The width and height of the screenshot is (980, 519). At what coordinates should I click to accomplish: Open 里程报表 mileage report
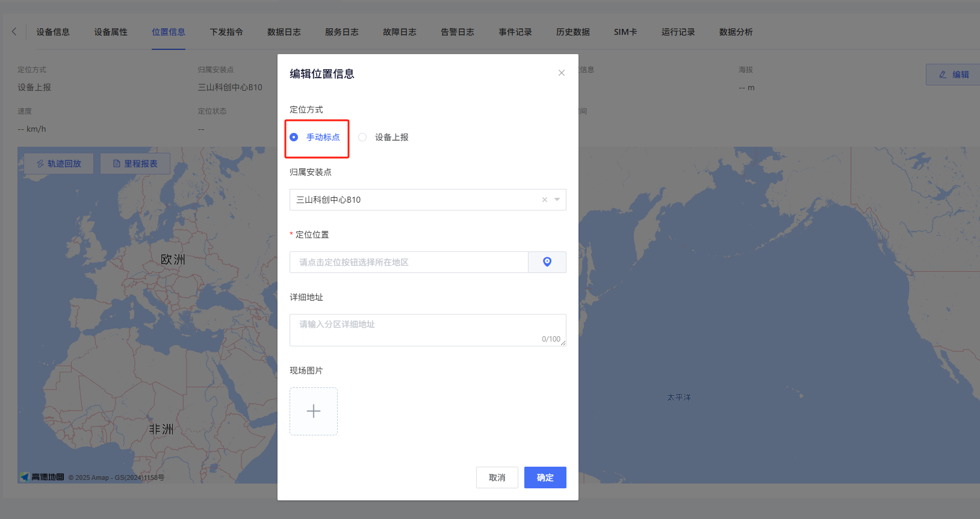(135, 164)
